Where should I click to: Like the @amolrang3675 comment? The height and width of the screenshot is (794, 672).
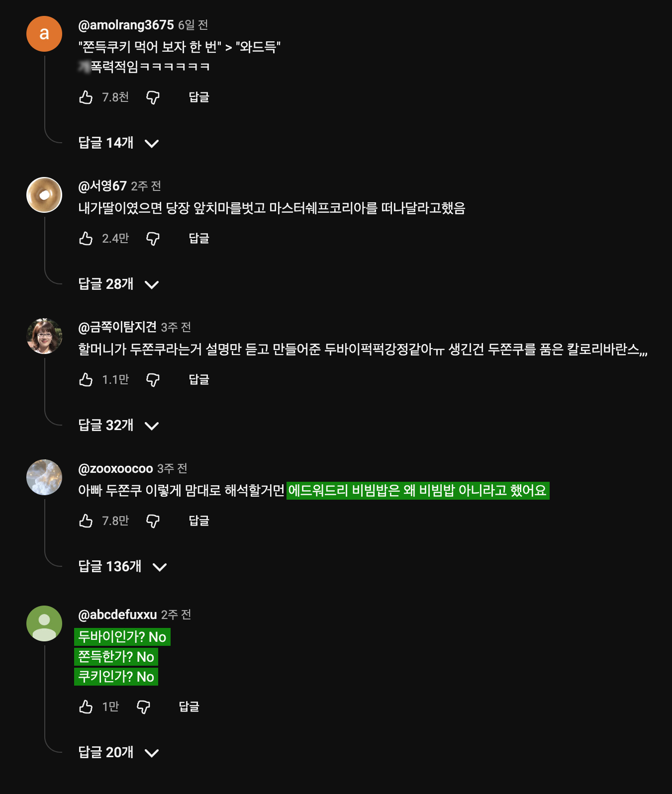86,97
